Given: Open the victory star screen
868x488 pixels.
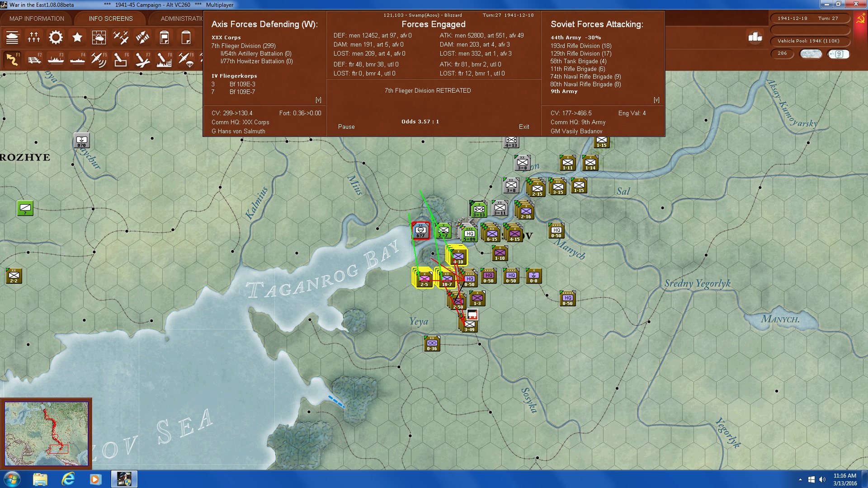Looking at the screenshot, I should coord(77,38).
